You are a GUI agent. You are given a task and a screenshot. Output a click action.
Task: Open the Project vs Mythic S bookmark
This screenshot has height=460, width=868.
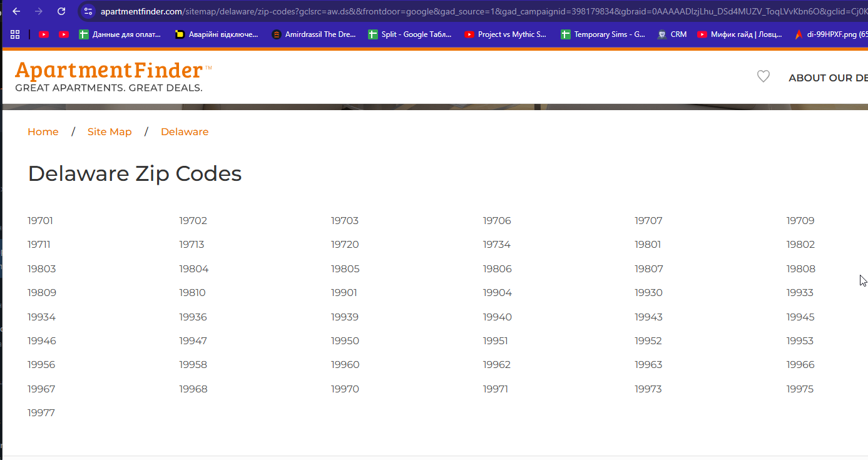point(506,34)
